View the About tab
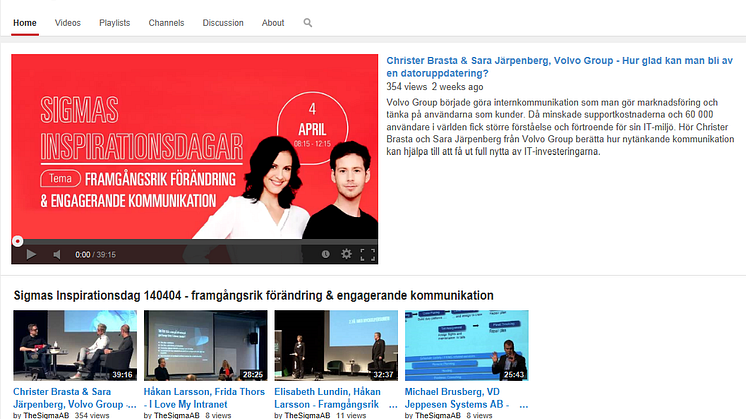746x419 pixels. click(x=273, y=23)
